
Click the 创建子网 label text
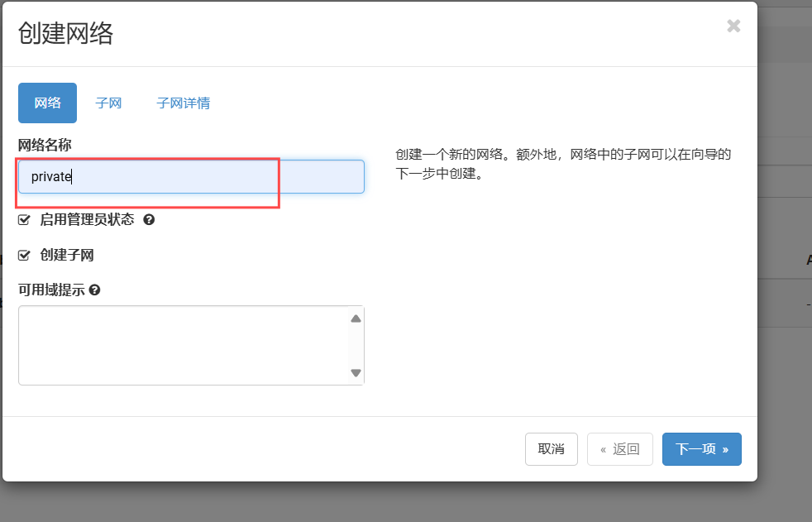tap(67, 256)
